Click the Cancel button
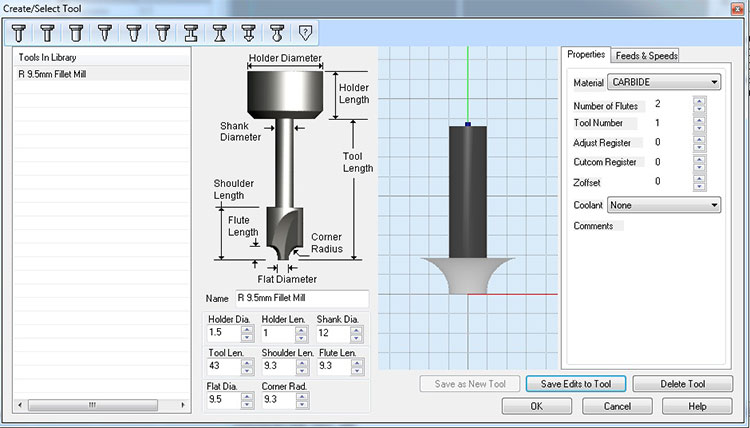The image size is (750, 428). coord(617,406)
